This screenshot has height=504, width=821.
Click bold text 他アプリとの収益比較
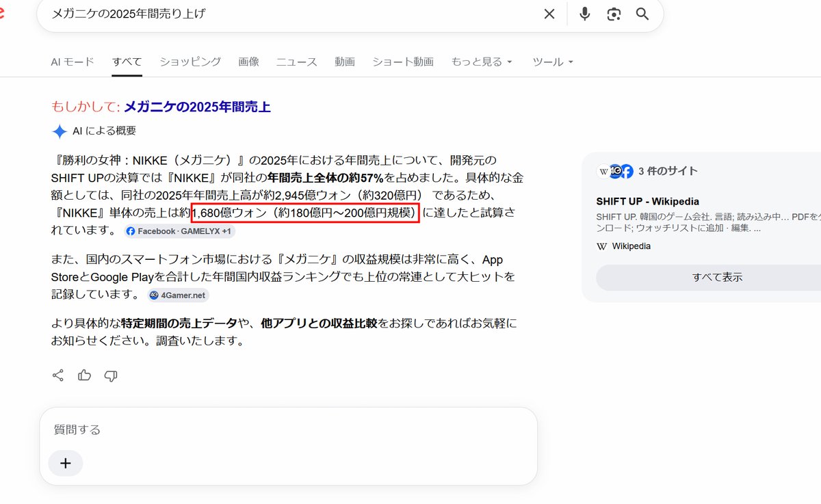(319, 323)
